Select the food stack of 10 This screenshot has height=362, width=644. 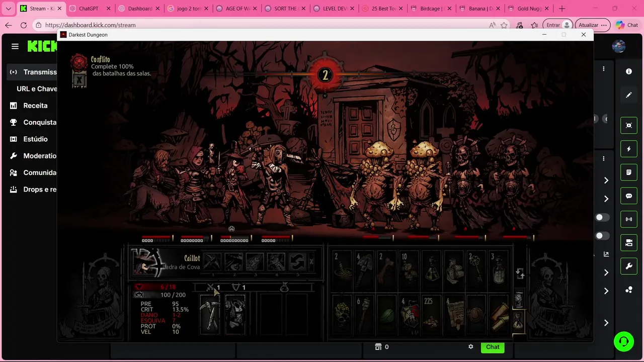pos(409,270)
